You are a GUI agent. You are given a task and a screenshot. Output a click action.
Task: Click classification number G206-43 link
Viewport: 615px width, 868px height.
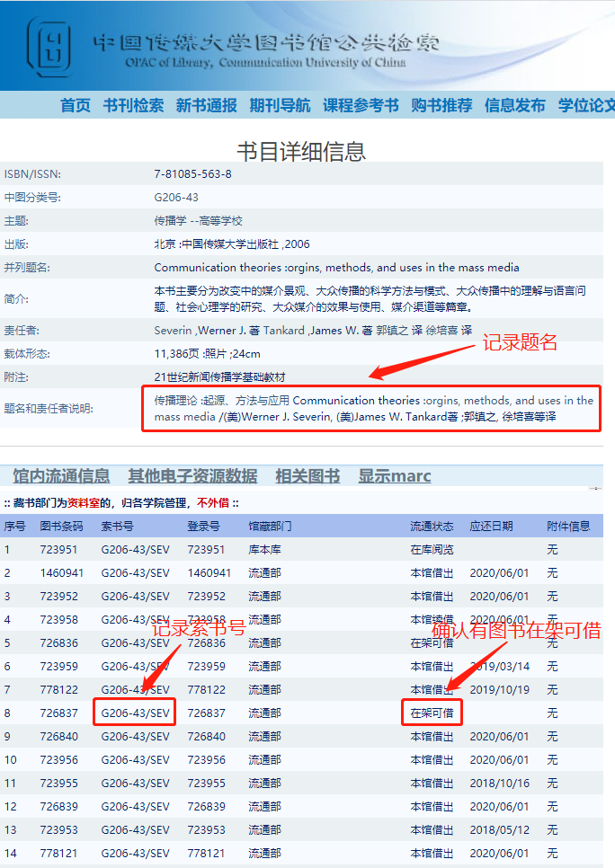[x=176, y=198]
